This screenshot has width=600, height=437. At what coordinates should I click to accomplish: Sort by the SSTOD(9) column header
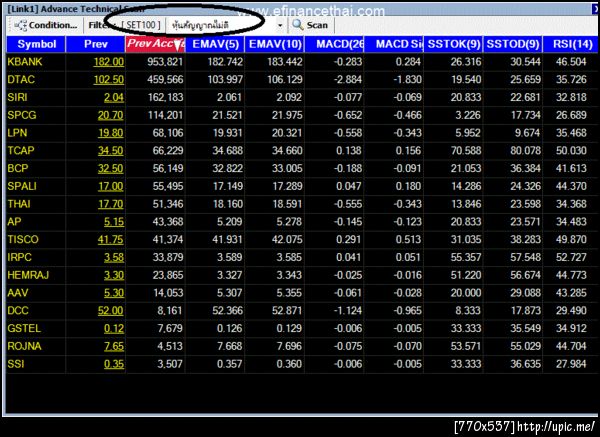pos(513,44)
